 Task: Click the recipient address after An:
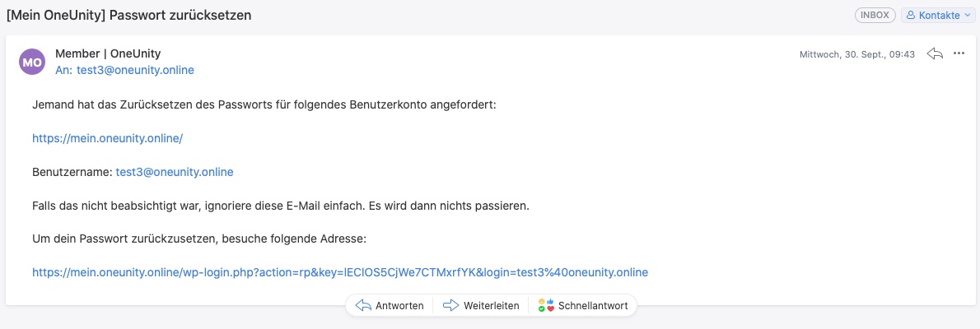(135, 70)
